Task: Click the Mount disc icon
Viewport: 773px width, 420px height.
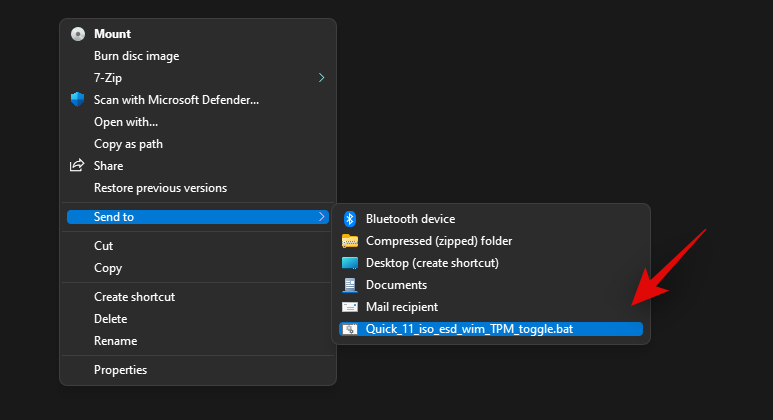Action: pyautogui.click(x=78, y=34)
